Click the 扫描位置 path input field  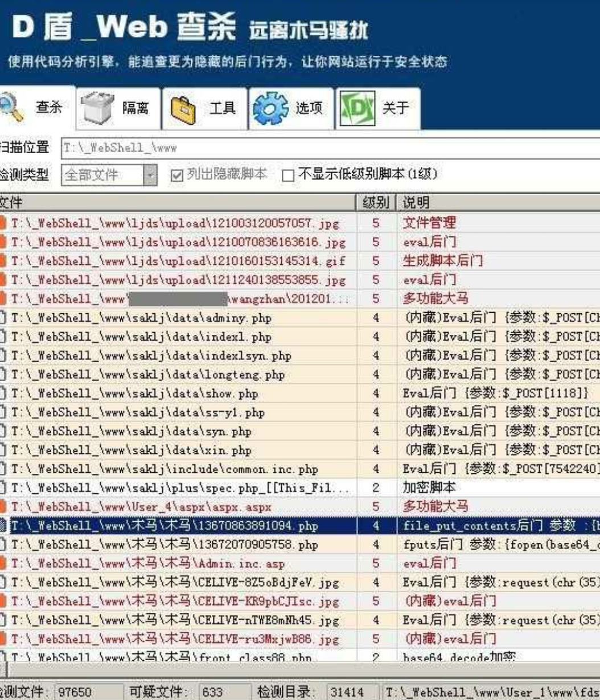[x=330, y=148]
